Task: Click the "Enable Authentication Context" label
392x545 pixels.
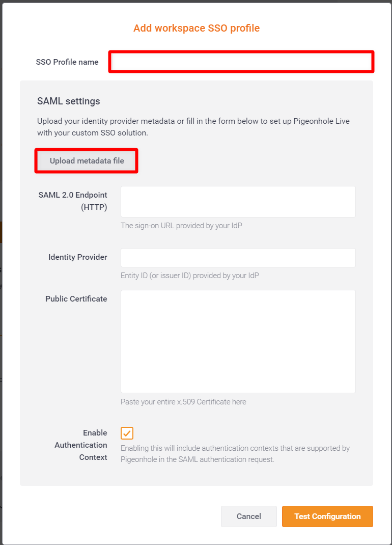Action: (x=81, y=445)
